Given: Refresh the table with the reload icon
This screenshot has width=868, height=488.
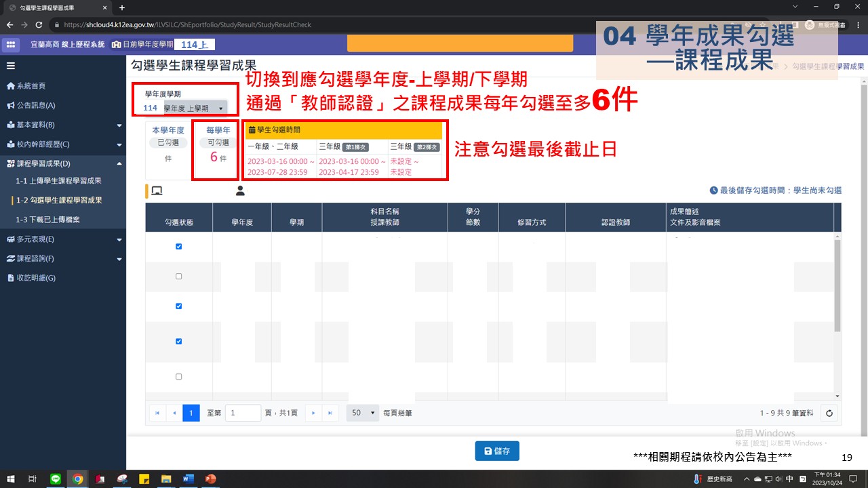Looking at the screenshot, I should 829,413.
